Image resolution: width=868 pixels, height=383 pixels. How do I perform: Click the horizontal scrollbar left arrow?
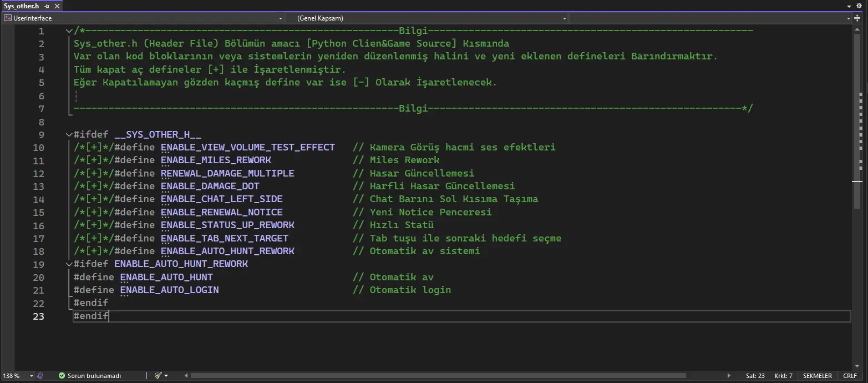click(x=186, y=376)
